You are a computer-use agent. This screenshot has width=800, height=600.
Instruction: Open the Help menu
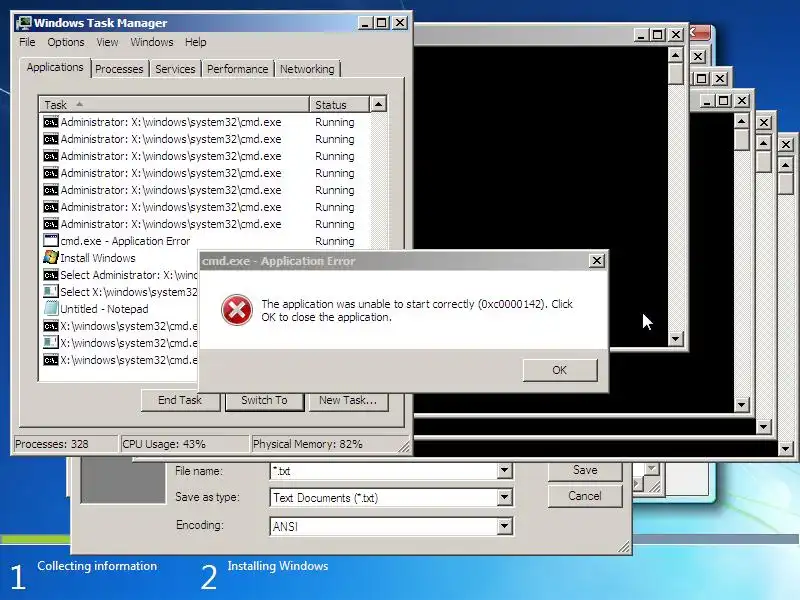pos(195,42)
